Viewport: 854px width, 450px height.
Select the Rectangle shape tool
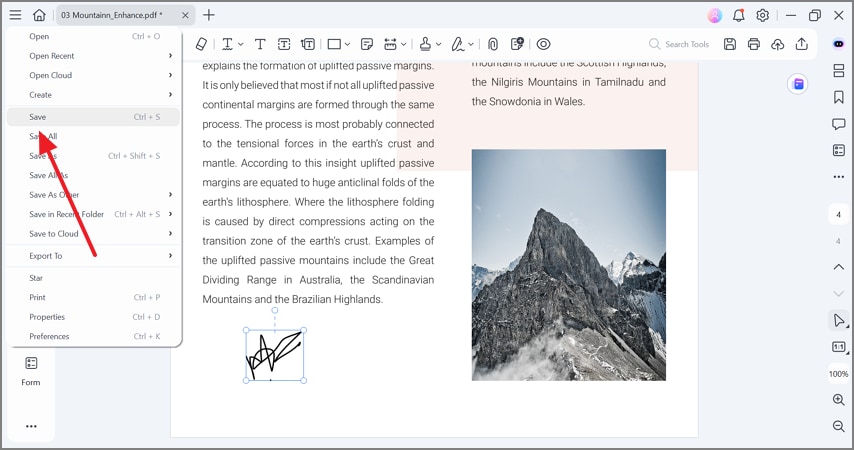pos(334,44)
